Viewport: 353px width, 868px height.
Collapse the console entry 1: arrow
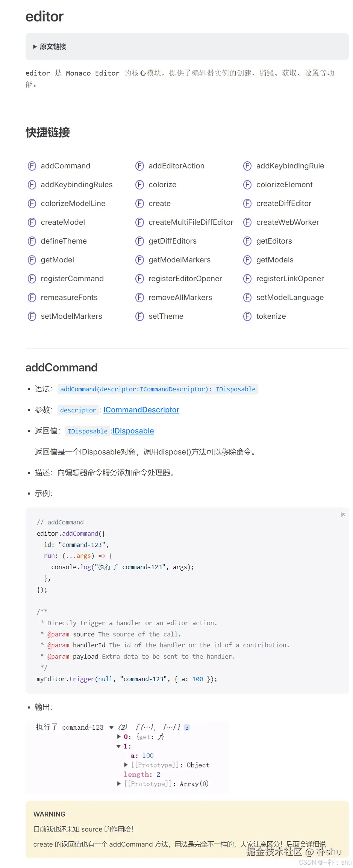click(x=119, y=746)
